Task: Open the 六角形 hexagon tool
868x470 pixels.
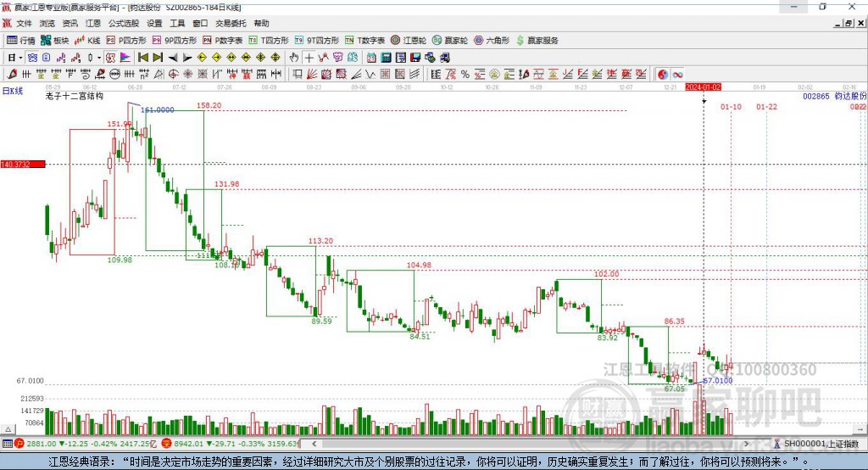Action: pos(492,41)
